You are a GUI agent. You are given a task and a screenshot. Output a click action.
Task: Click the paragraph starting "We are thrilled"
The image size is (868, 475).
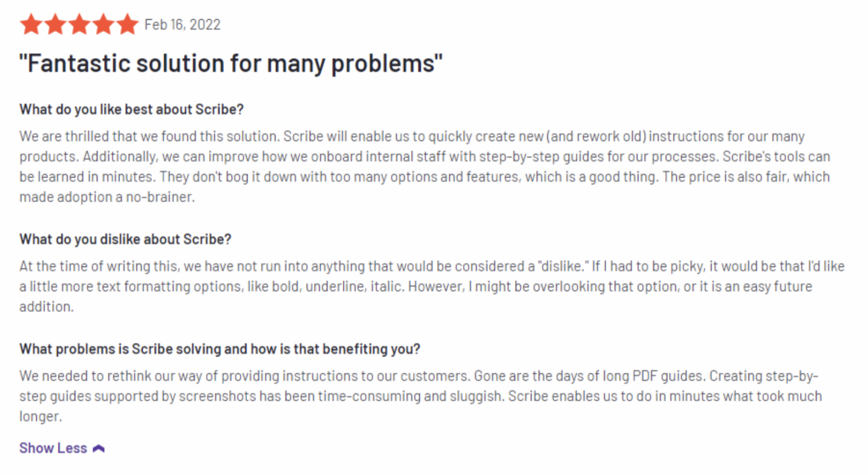tap(425, 167)
